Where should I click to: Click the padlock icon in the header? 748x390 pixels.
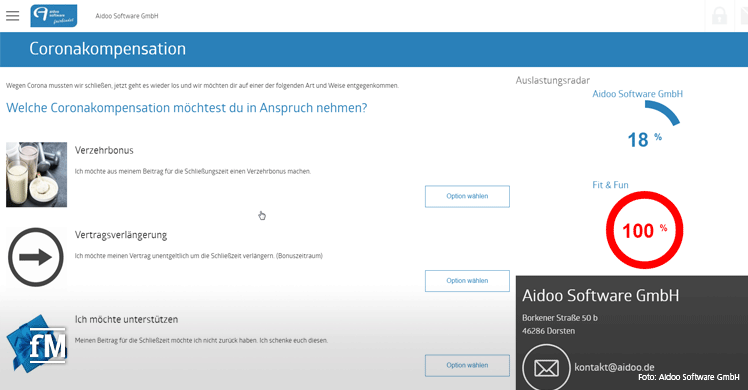pos(719,16)
